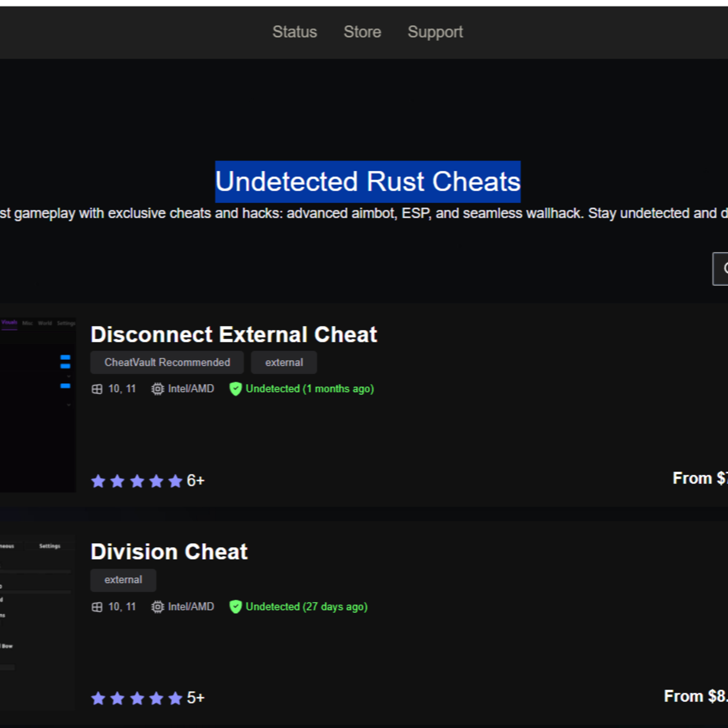
Task: Open the Support navigation link
Action: click(435, 33)
